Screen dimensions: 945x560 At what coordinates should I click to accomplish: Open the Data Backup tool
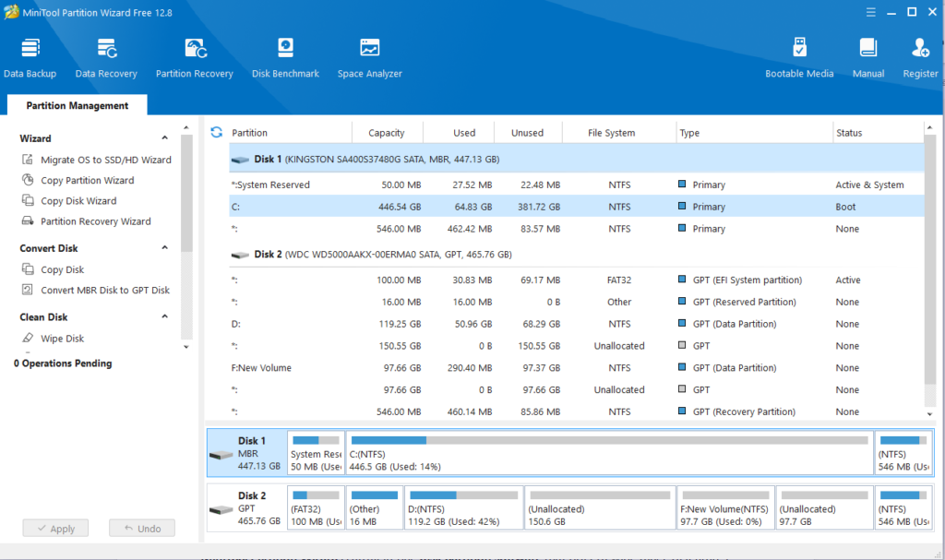tap(30, 58)
